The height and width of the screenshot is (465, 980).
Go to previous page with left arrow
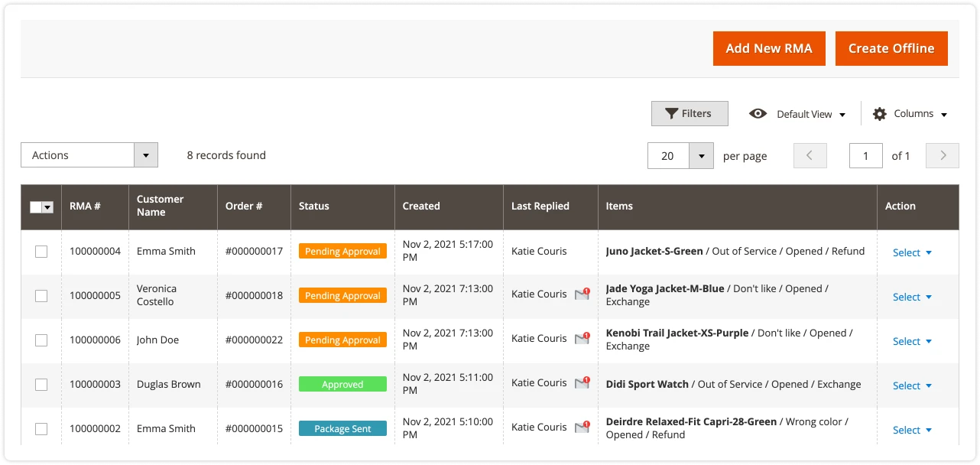pyautogui.click(x=810, y=155)
